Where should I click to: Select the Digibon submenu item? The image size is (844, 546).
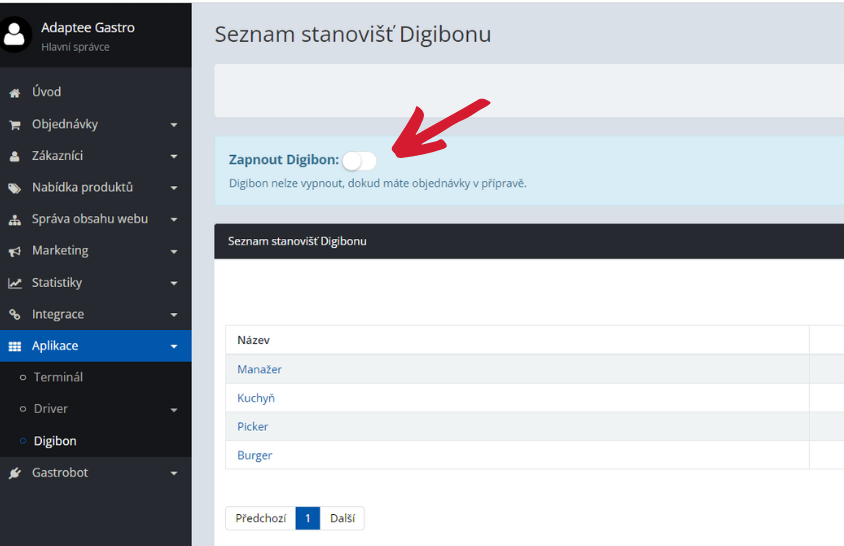click(x=96, y=440)
